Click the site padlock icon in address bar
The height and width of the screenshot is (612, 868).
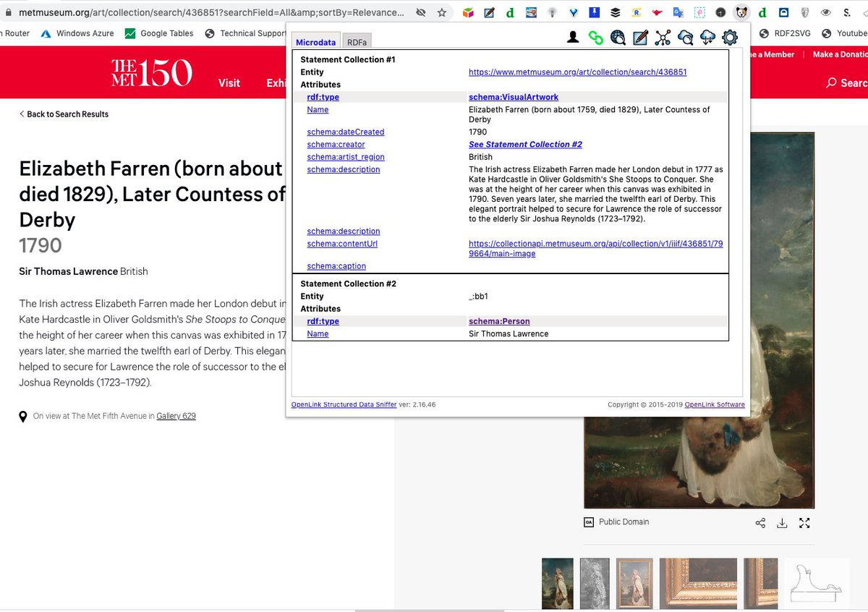point(9,12)
